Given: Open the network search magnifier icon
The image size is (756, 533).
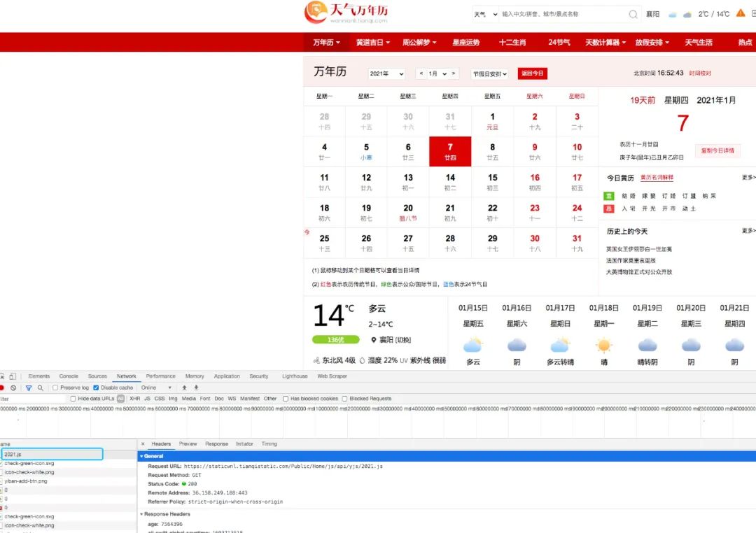Looking at the screenshot, I should coord(41,388).
